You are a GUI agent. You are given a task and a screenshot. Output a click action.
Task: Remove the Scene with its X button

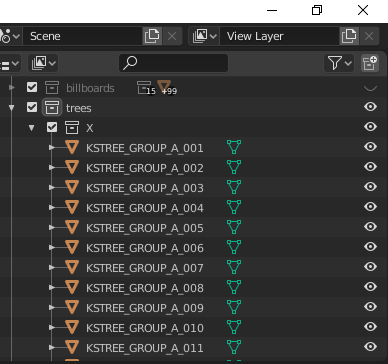click(172, 36)
